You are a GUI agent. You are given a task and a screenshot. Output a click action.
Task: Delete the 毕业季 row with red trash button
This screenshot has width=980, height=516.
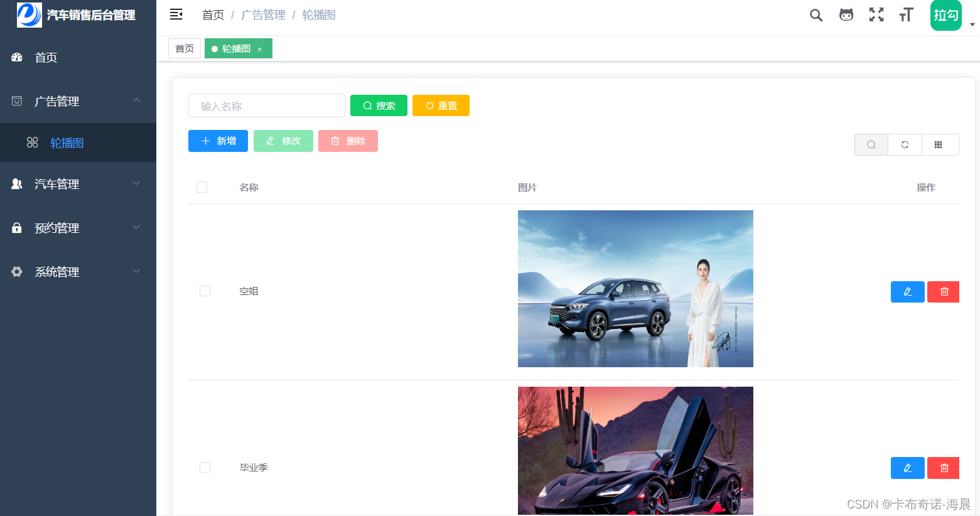(944, 468)
